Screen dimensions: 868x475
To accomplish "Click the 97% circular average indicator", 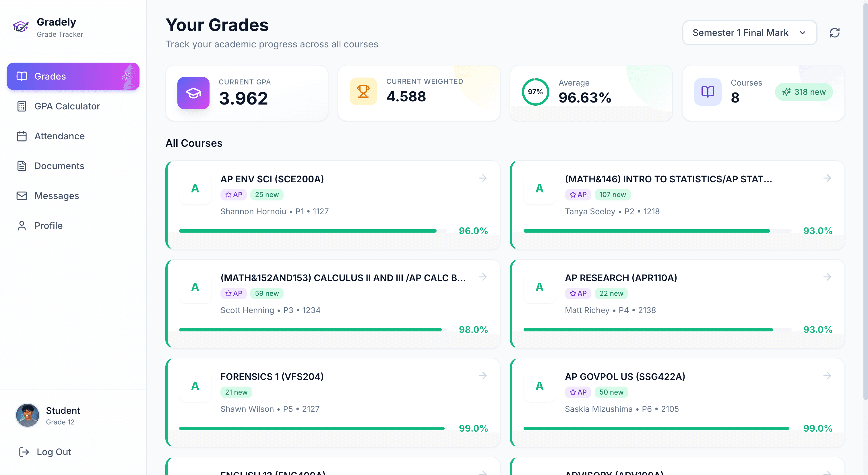I will tap(535, 92).
